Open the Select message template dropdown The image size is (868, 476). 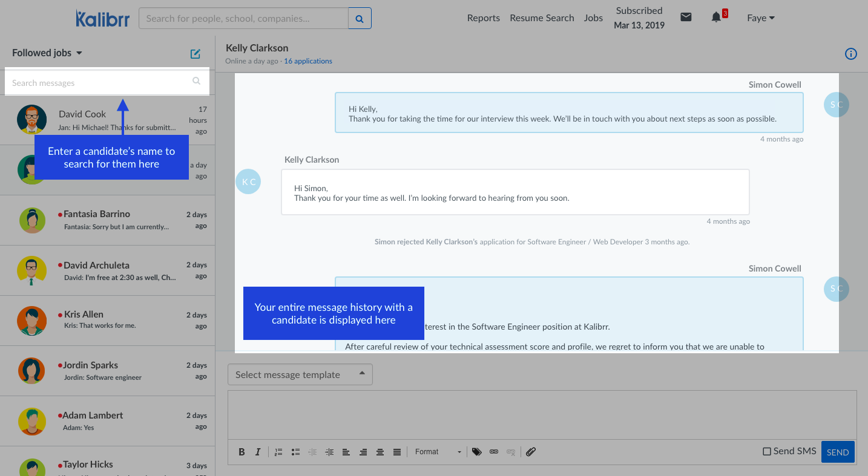[300, 375]
